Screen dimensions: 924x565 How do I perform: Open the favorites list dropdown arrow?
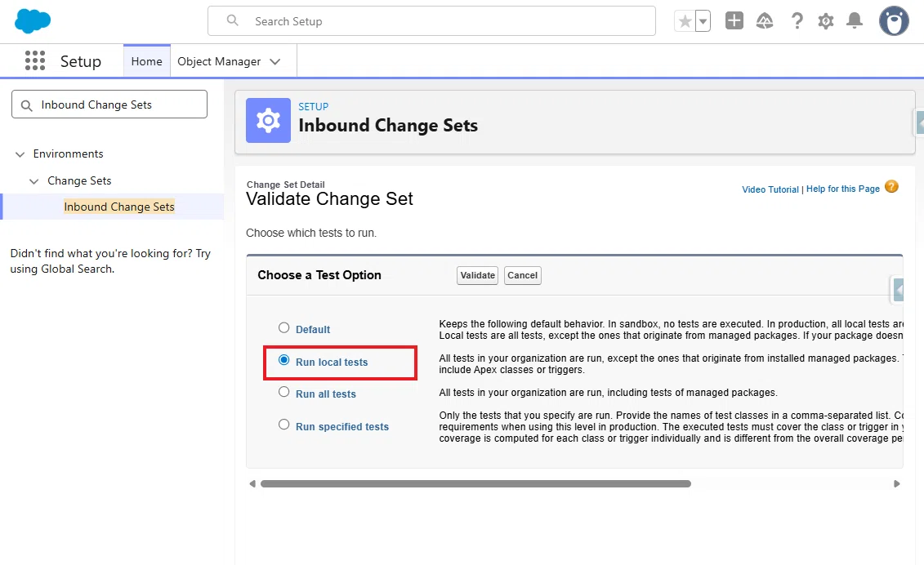point(703,21)
